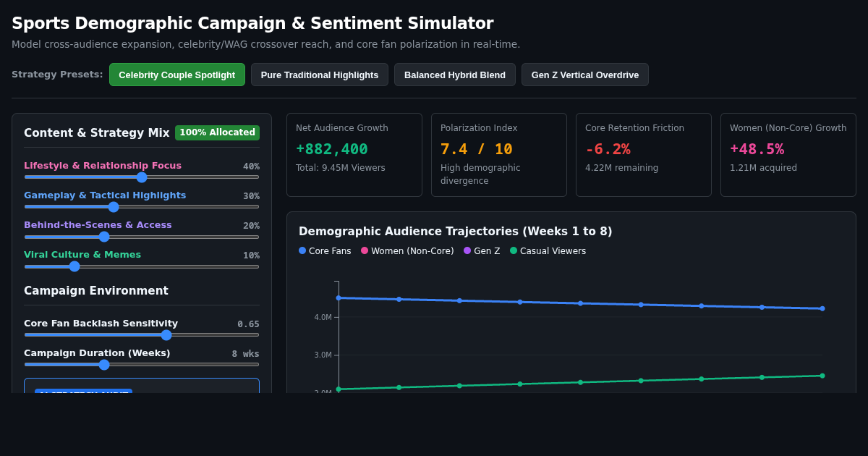The height and width of the screenshot is (456, 868).
Task: Click the High demographic divergence text
Action: click(x=480, y=174)
